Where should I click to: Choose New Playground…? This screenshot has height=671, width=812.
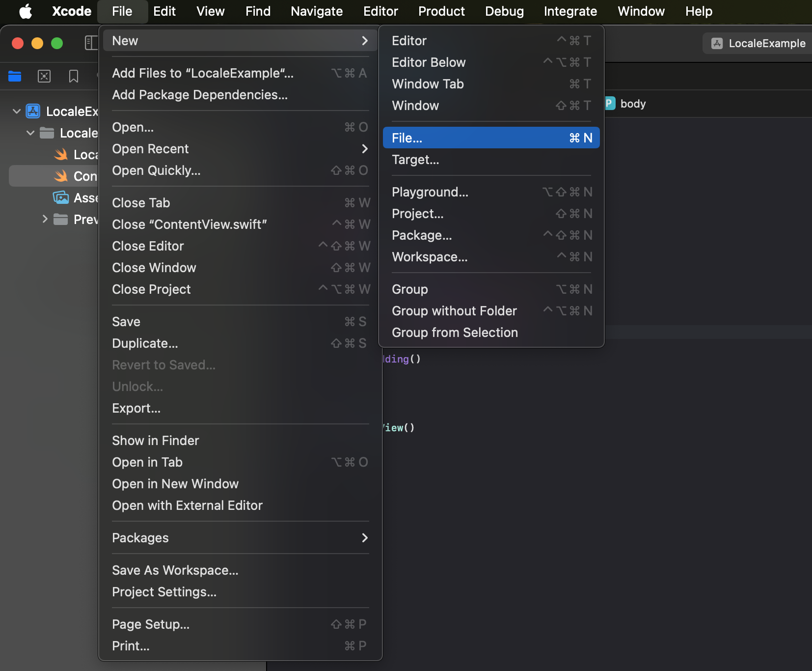tap(491, 192)
